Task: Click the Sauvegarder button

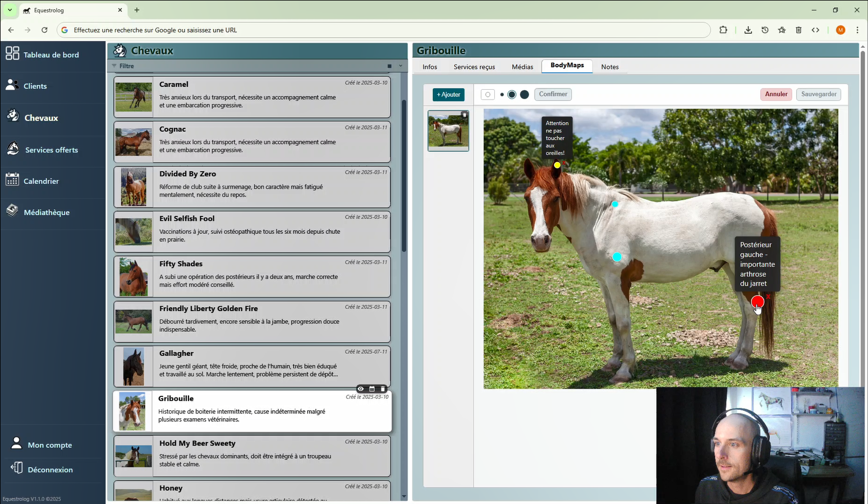Action: pos(819,94)
